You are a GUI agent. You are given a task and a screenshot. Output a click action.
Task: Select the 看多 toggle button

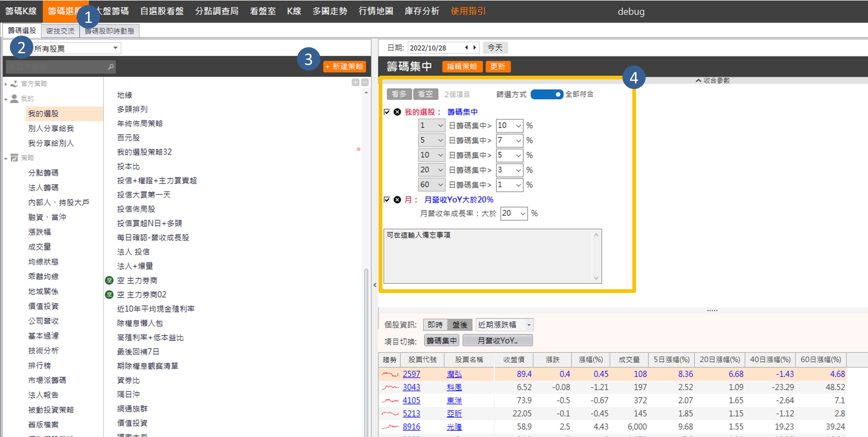[399, 94]
